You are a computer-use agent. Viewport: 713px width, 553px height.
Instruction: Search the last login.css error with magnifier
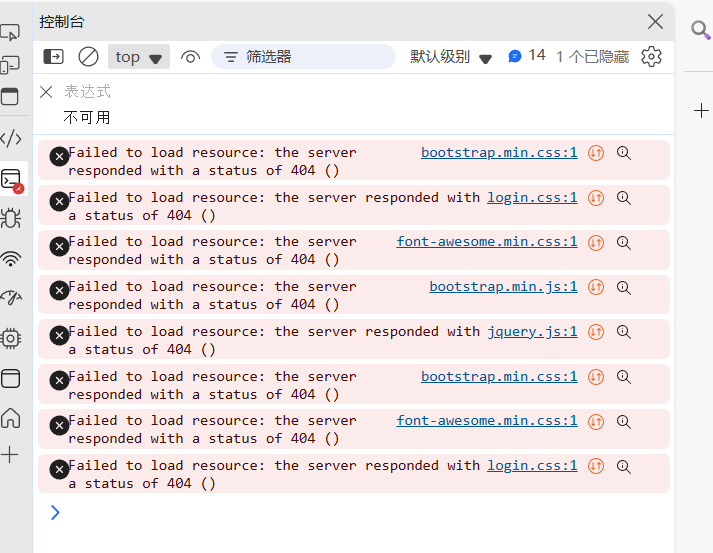pyautogui.click(x=623, y=466)
